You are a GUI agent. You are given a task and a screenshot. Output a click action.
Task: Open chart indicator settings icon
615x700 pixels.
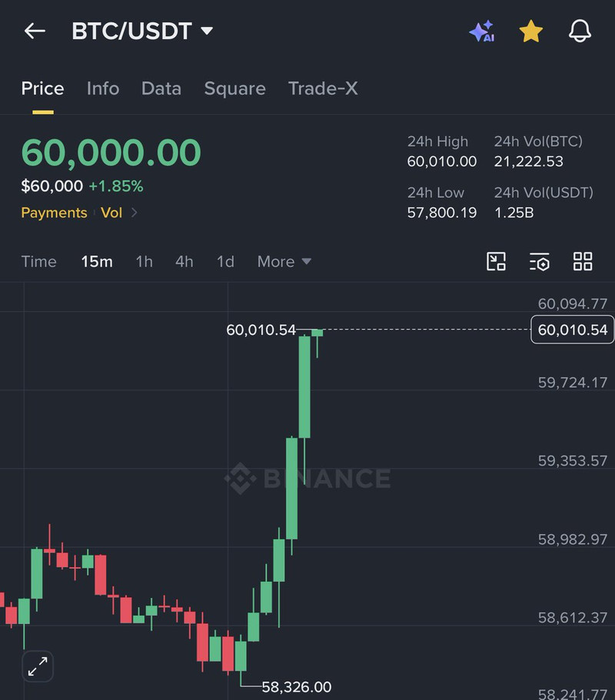click(539, 261)
